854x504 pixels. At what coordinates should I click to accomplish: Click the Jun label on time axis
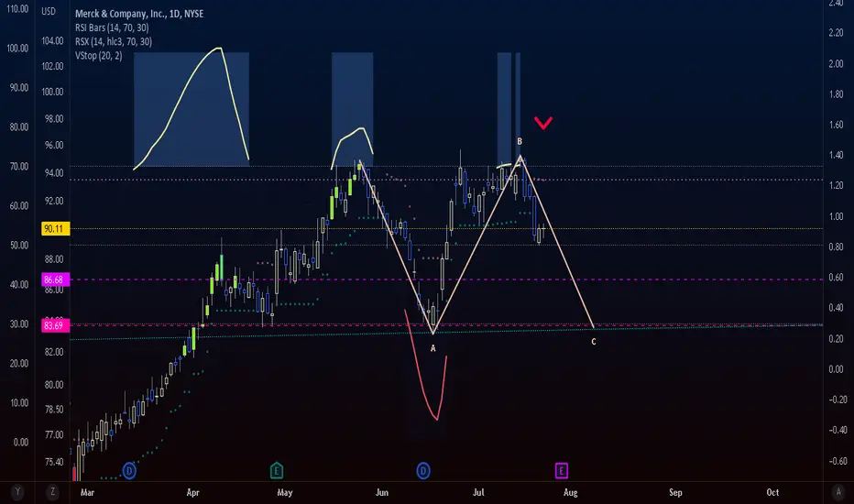pos(382,492)
